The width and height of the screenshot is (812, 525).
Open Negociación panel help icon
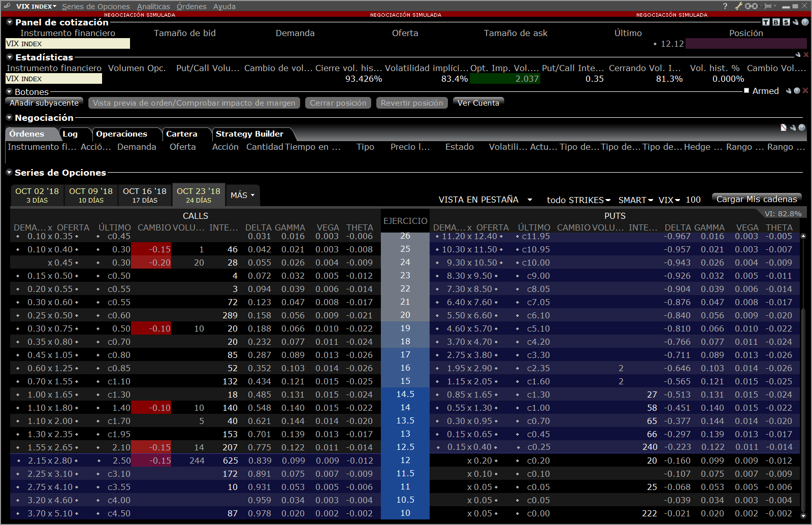pyautogui.click(x=802, y=127)
